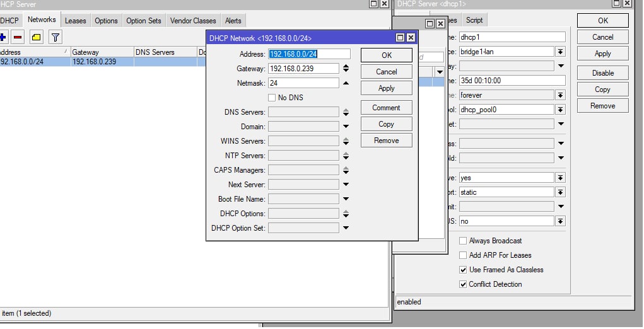Click the red minus remove icon
Viewport: 644px width, 329px height.
[x=18, y=37]
